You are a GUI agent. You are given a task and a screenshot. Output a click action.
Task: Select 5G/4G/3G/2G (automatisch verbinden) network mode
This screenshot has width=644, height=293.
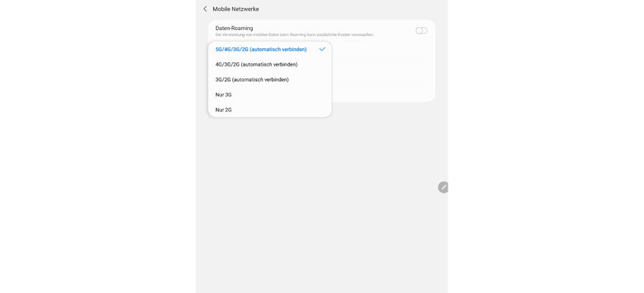pos(261,49)
